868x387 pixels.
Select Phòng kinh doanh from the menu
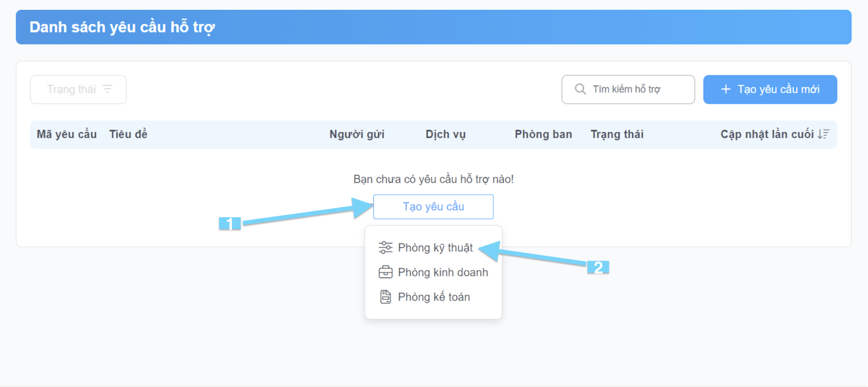[433, 272]
